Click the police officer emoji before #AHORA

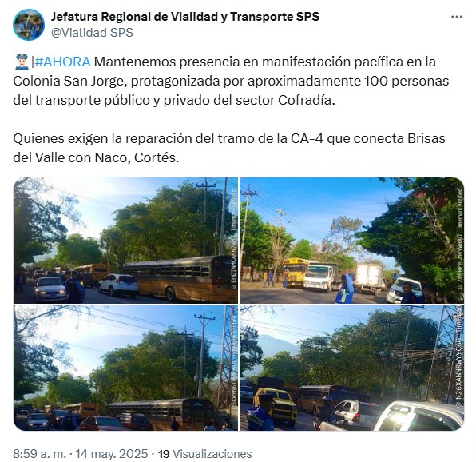[x=22, y=62]
